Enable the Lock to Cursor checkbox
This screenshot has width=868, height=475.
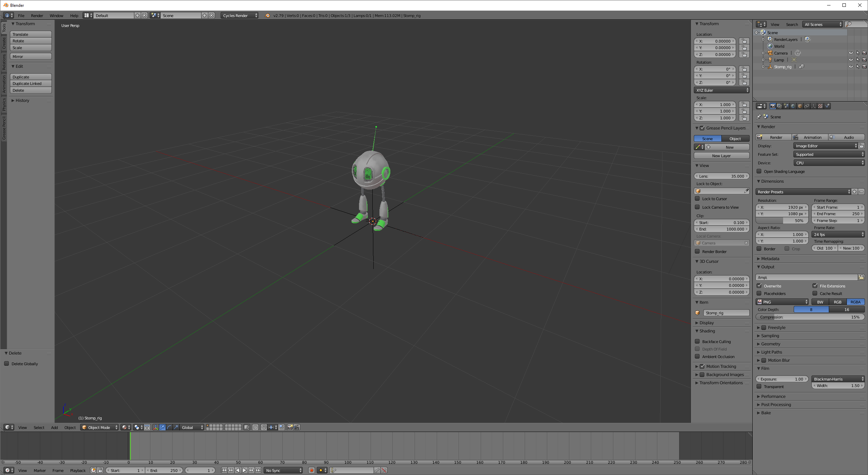[698, 199]
